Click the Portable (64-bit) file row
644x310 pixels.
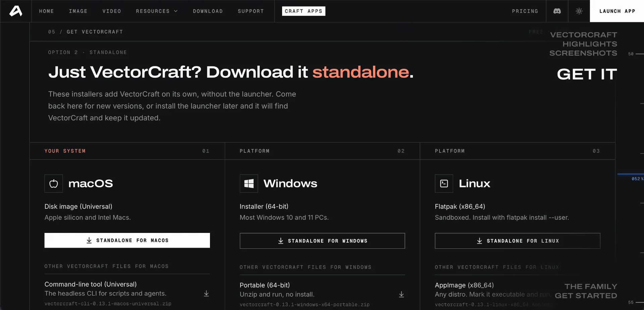tap(322, 295)
